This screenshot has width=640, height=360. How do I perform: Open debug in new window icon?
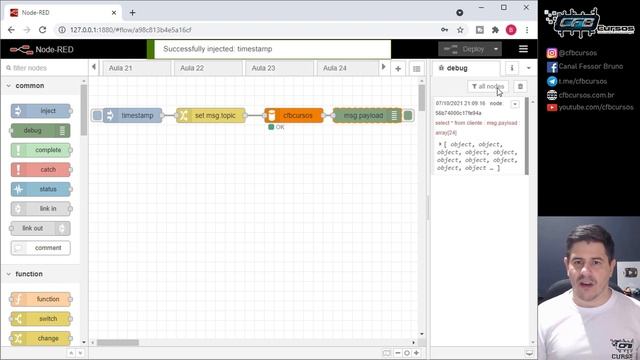point(529,353)
